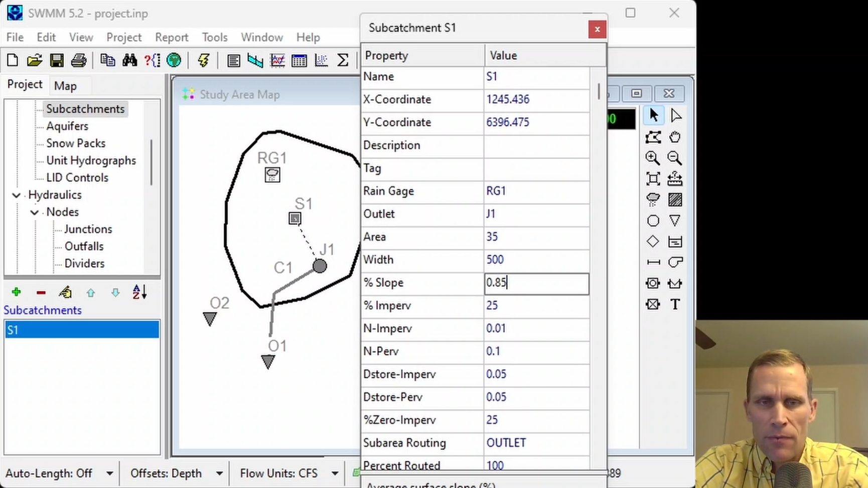Delete the selected object with the red minus
Image resolution: width=868 pixels, height=488 pixels.
[x=41, y=292]
